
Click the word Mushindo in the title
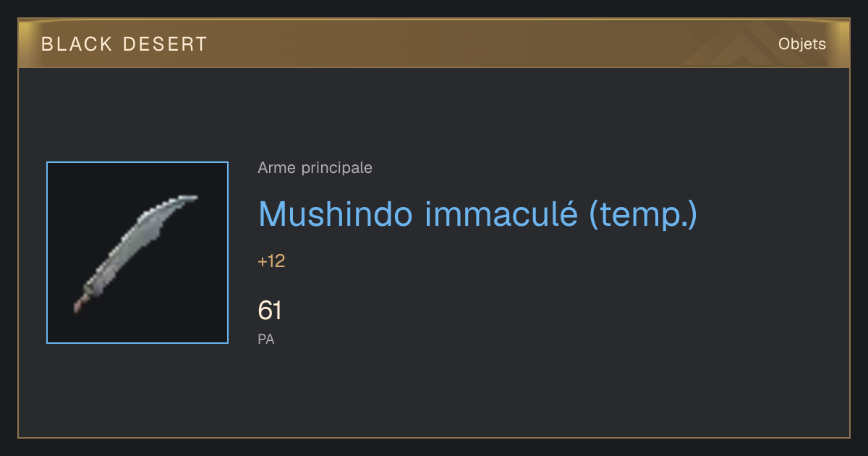click(336, 214)
